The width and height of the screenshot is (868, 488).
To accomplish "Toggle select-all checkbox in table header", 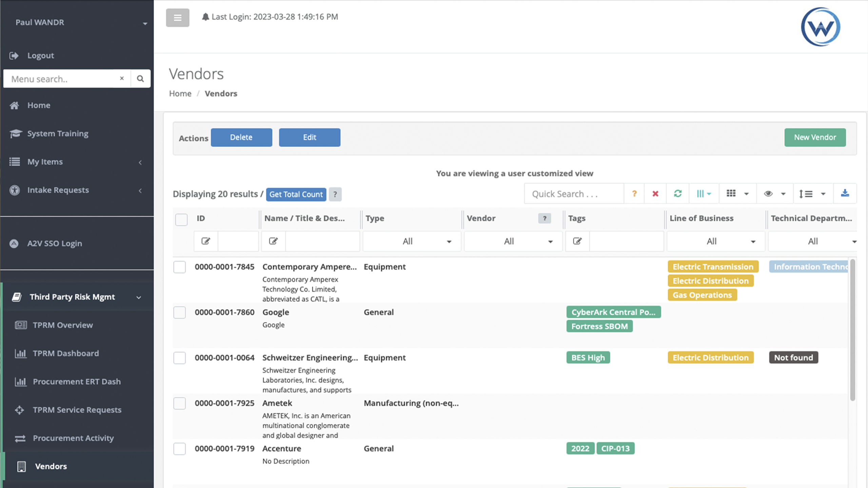I will point(181,219).
